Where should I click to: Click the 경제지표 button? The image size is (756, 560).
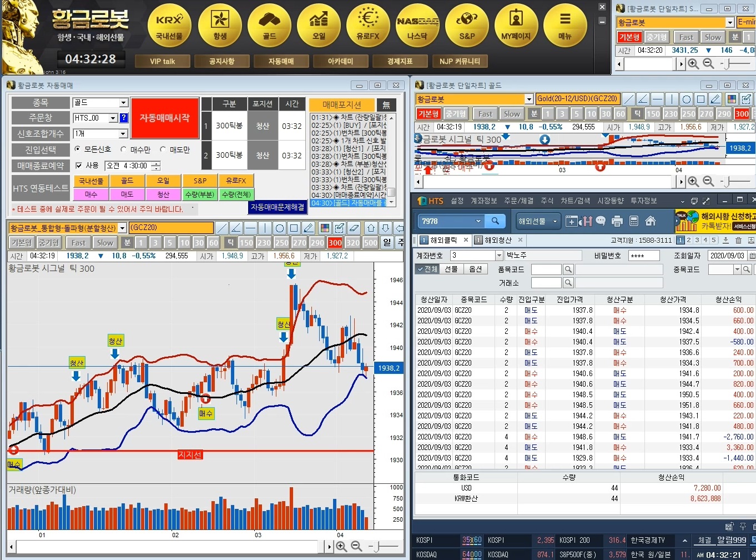coord(400,61)
